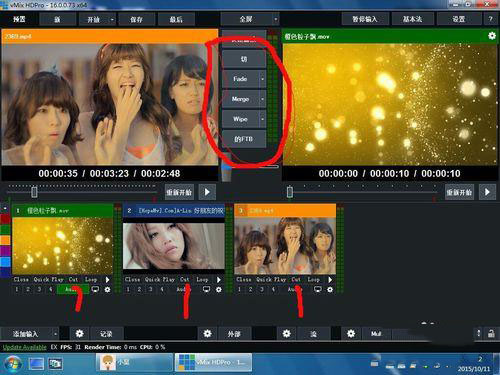This screenshot has width=500, height=375.
Task: Select the orange category tab
Action: 5,240
